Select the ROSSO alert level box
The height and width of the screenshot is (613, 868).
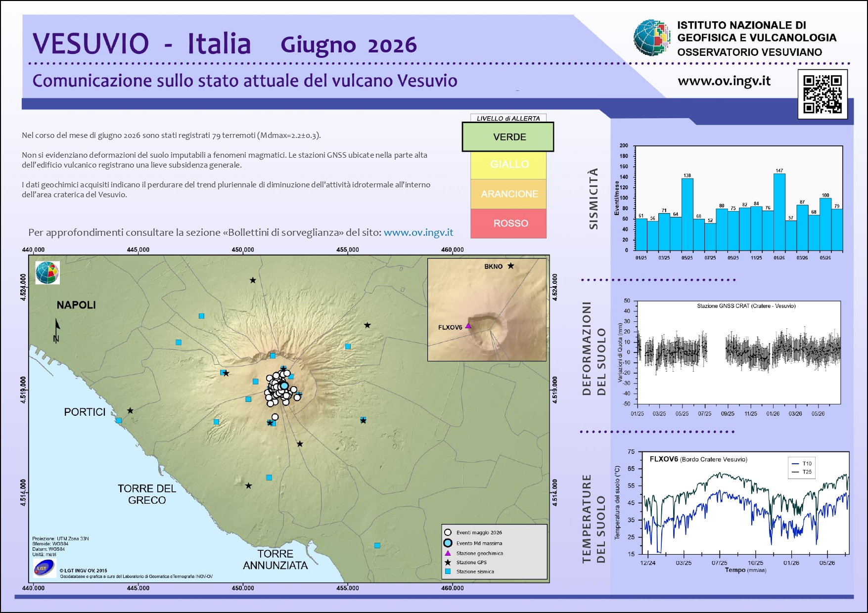point(508,223)
